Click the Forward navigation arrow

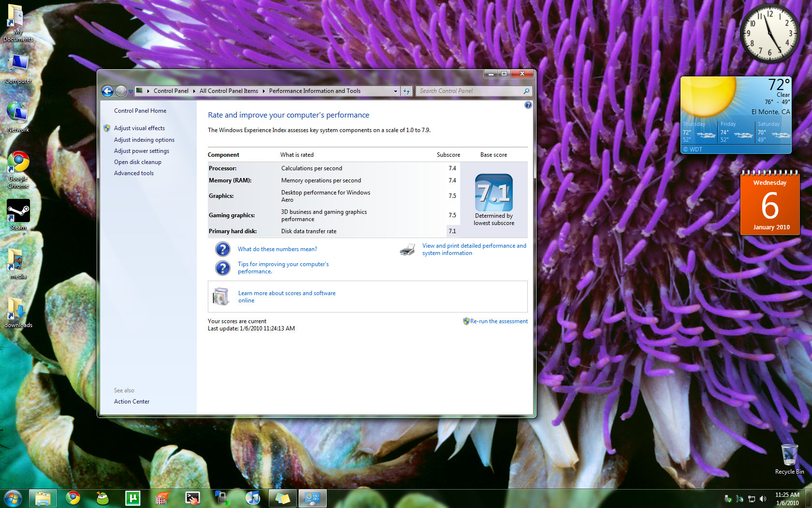[x=121, y=91]
